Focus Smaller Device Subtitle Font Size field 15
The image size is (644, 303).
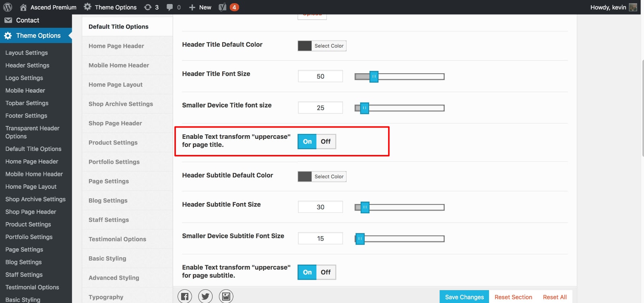click(x=320, y=238)
